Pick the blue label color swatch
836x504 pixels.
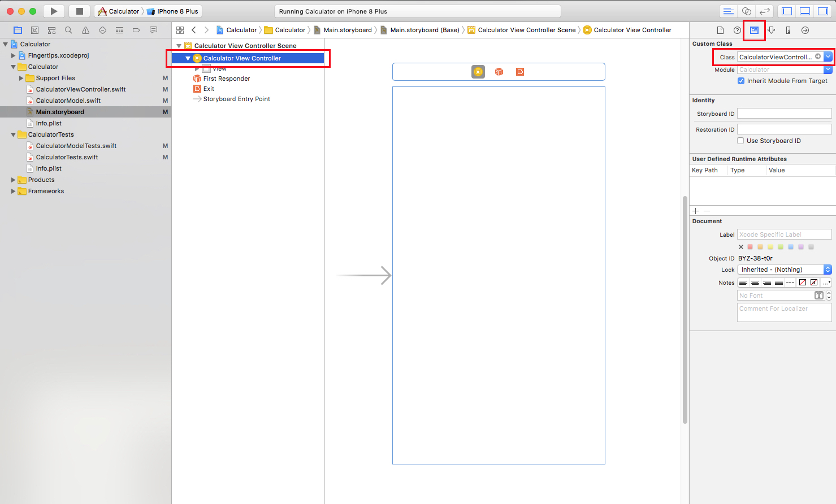coord(791,247)
